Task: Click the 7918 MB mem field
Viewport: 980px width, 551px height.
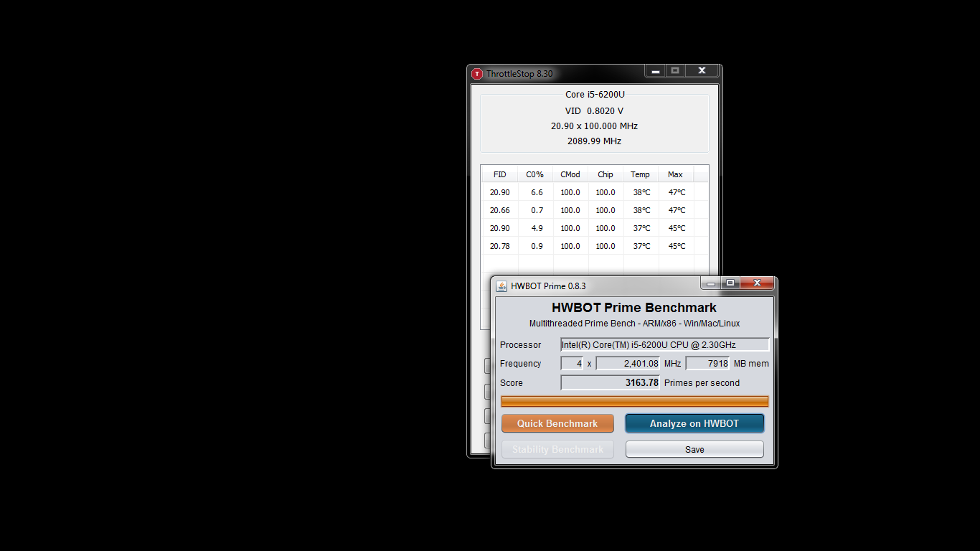Action: tap(708, 364)
